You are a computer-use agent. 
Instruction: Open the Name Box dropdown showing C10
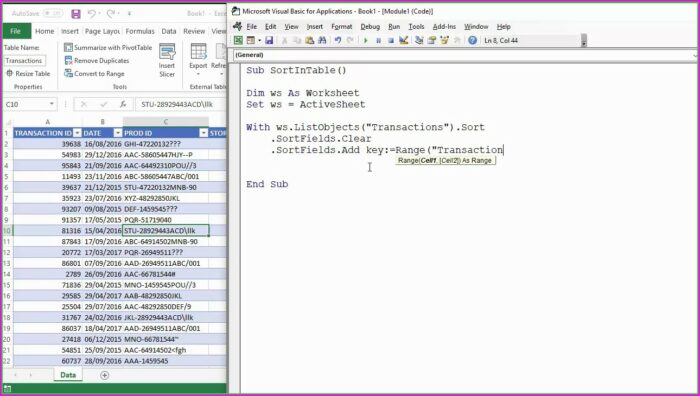(x=52, y=104)
